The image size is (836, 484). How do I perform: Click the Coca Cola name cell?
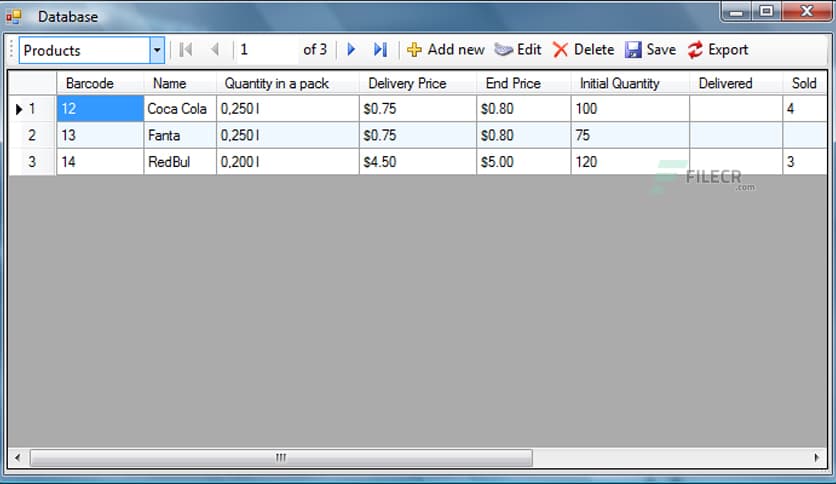tap(180, 109)
